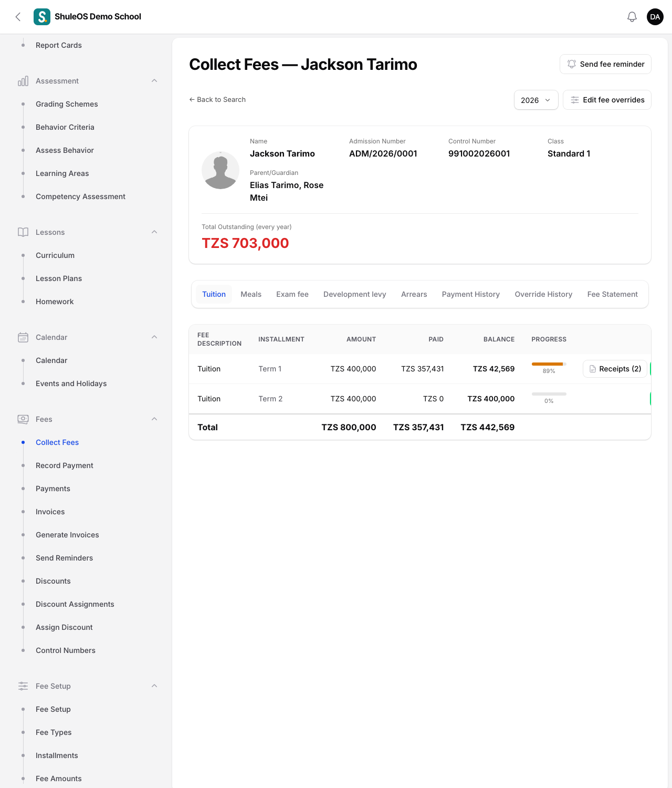Image resolution: width=672 pixels, height=788 pixels.
Task: Open the DA user avatar menu
Action: click(x=655, y=17)
